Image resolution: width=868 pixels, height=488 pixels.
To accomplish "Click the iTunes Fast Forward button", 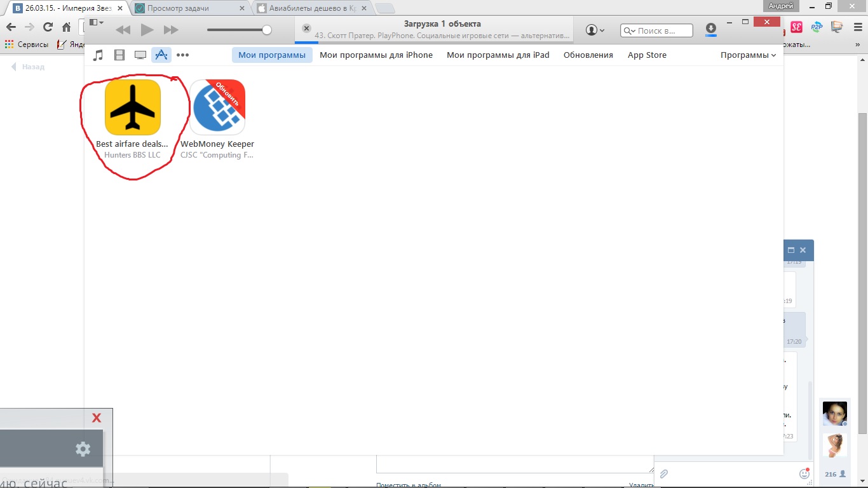I will coord(171,30).
